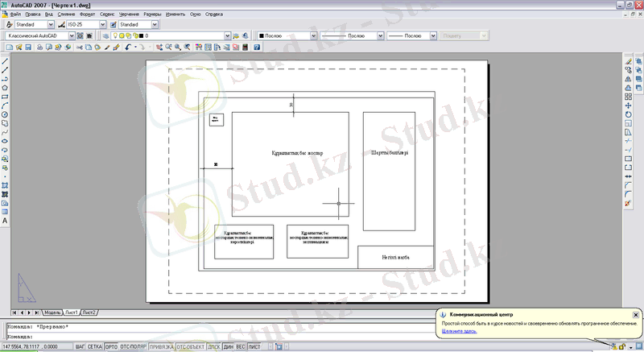The height and width of the screenshot is (352, 644).
Task: Jump to the first layout tab arrow
Action: [x=14, y=313]
